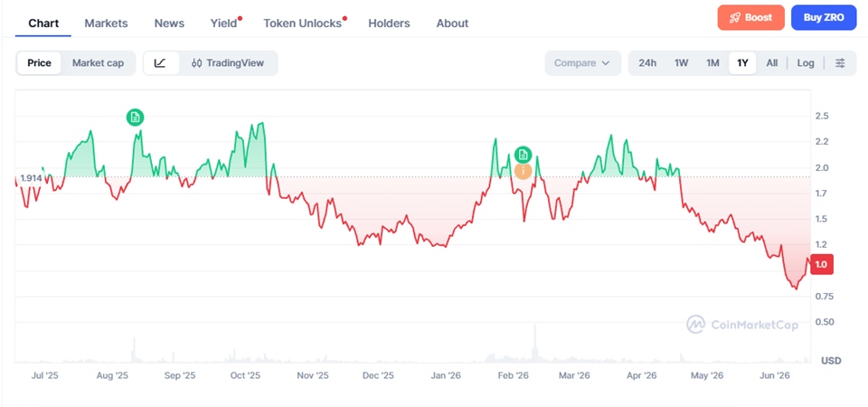Click the 1.914 baseline price label
Screen dimensions: 868x407
pos(31,178)
